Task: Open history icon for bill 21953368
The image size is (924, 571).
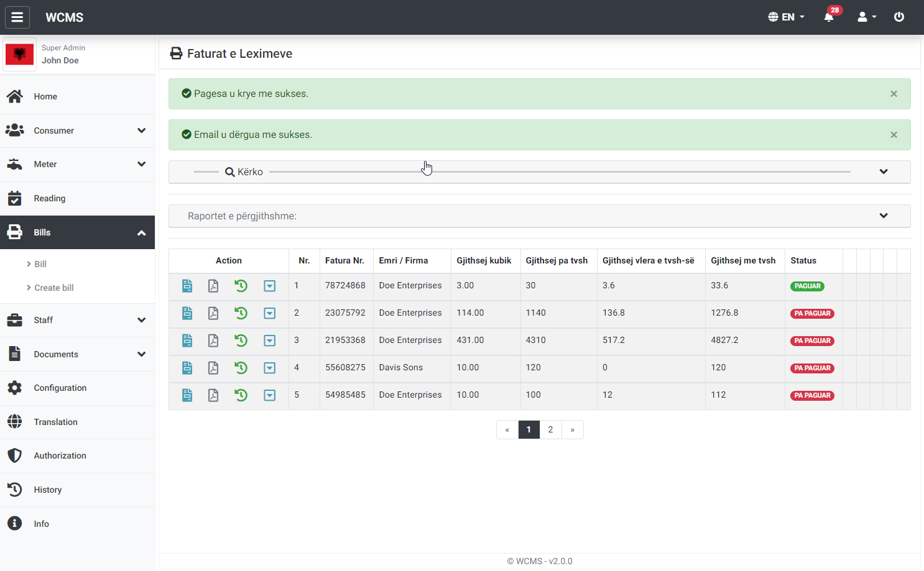Action: [x=241, y=340]
